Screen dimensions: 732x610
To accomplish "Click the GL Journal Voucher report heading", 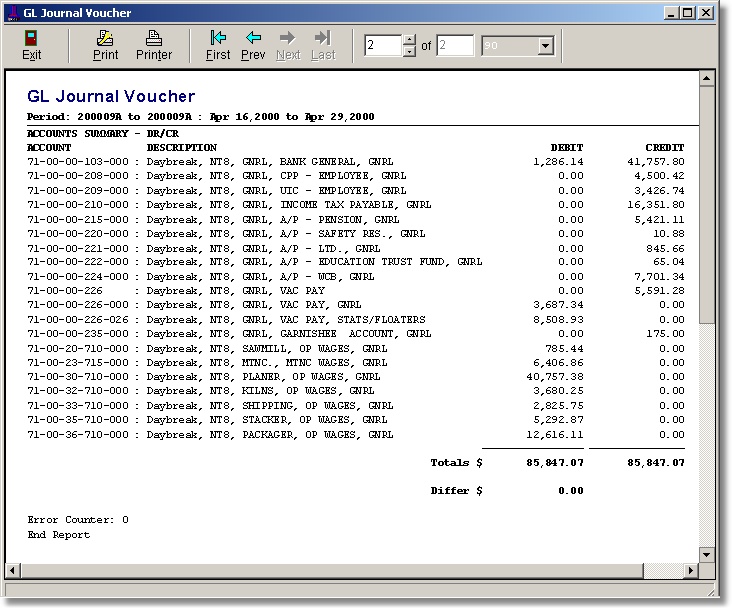I will 111,96.
